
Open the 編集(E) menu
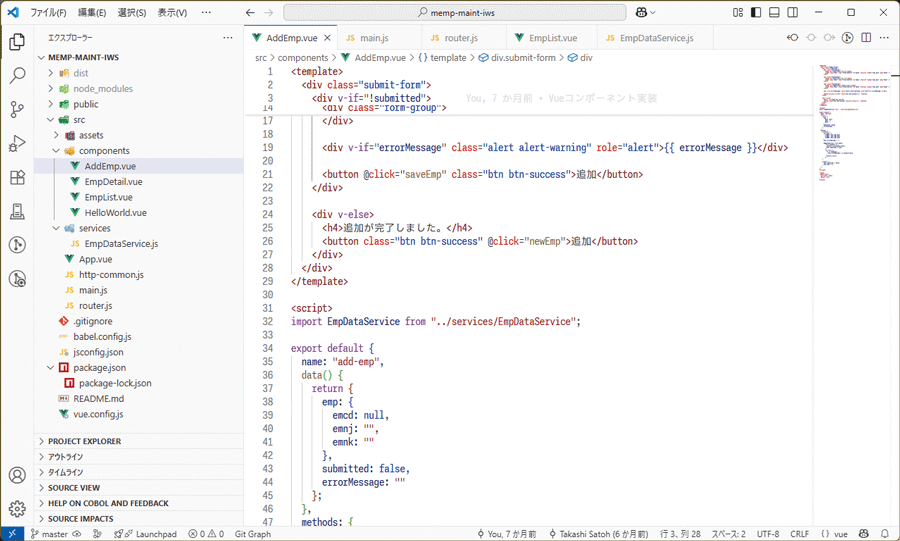pos(92,13)
